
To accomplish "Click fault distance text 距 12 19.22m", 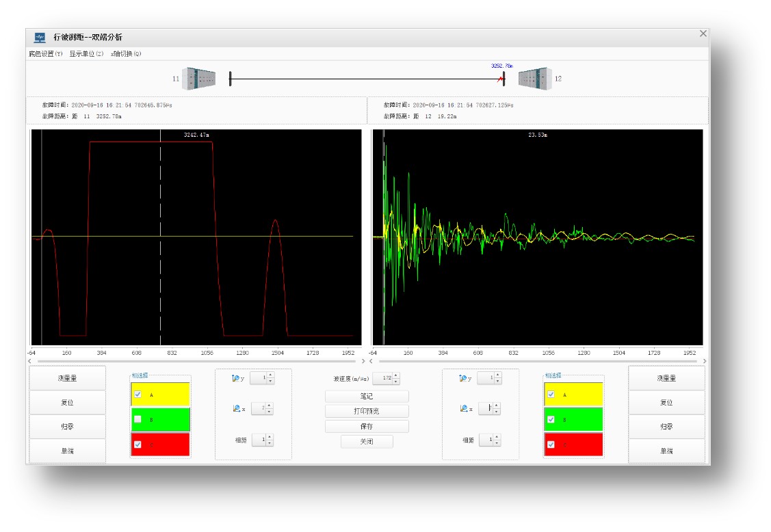I will (x=434, y=116).
